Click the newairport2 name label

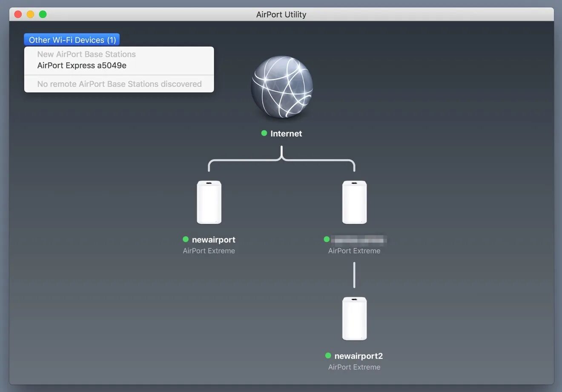(x=358, y=356)
